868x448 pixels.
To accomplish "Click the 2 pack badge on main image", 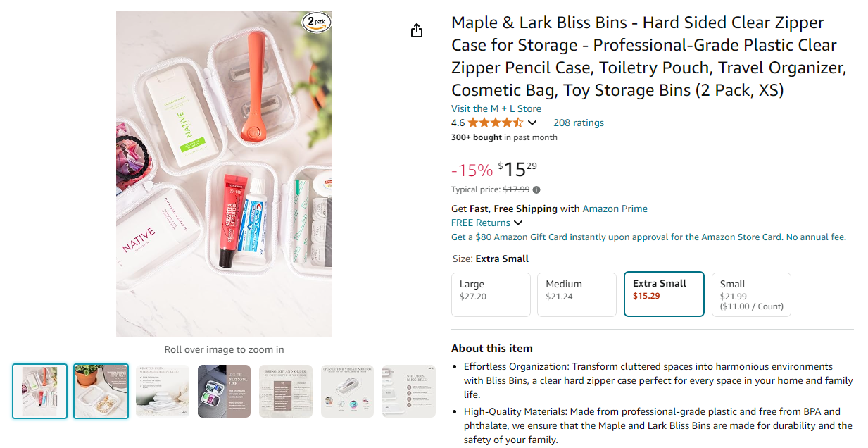I will (317, 23).
